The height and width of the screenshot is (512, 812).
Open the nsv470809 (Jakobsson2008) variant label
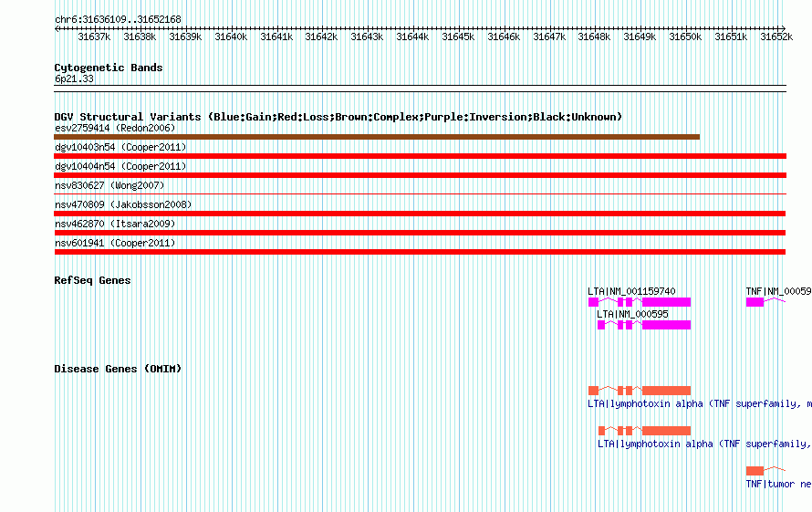coord(123,204)
